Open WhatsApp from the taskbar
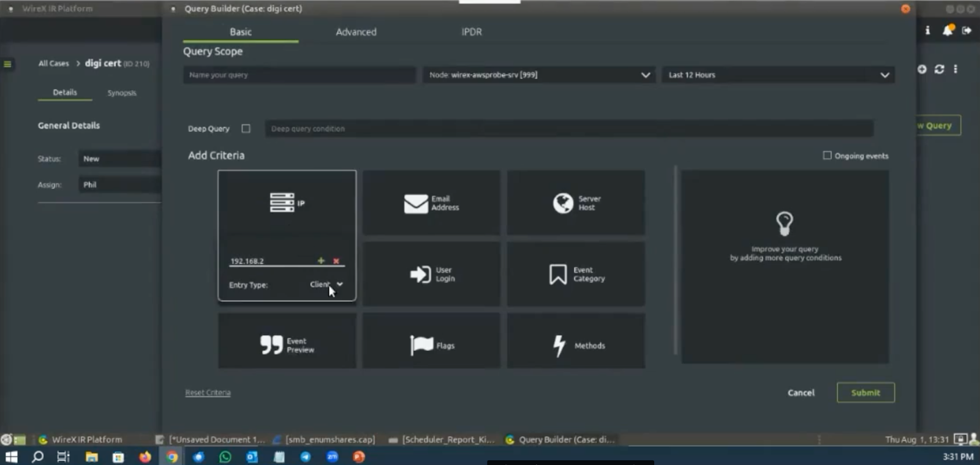This screenshot has width=980, height=465. [x=225, y=456]
